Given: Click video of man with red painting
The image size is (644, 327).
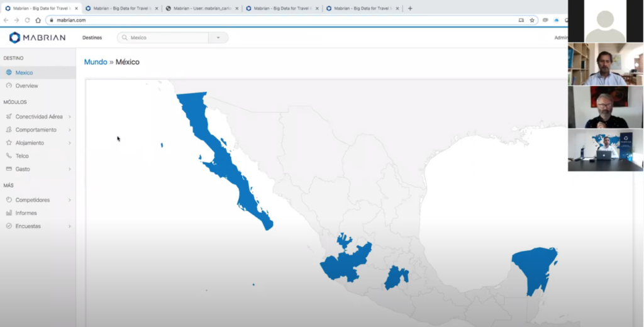Looking at the screenshot, I should pyautogui.click(x=606, y=107).
